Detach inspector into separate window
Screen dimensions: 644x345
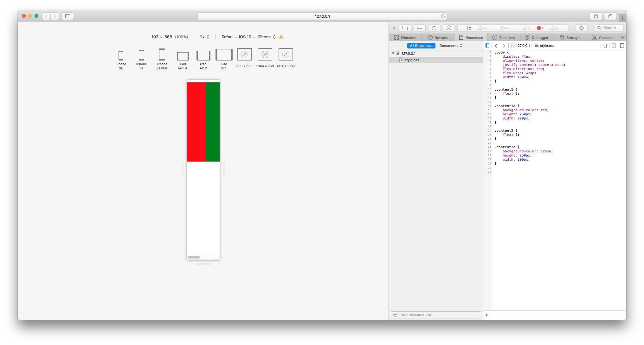tap(405, 28)
